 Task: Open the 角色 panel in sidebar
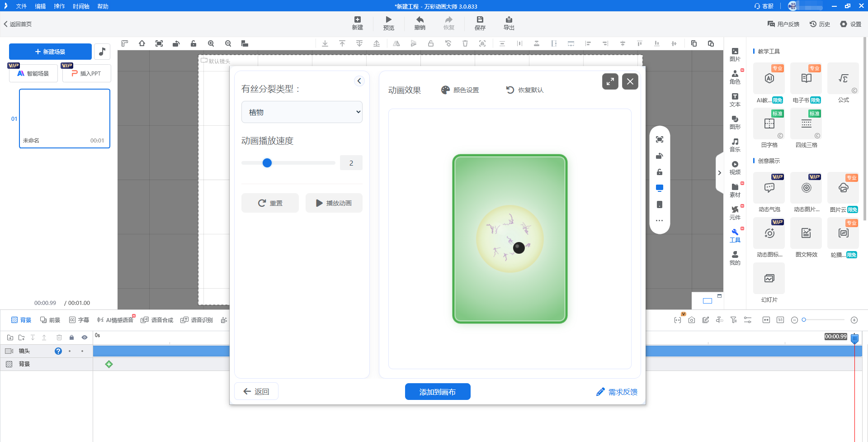pos(735,77)
